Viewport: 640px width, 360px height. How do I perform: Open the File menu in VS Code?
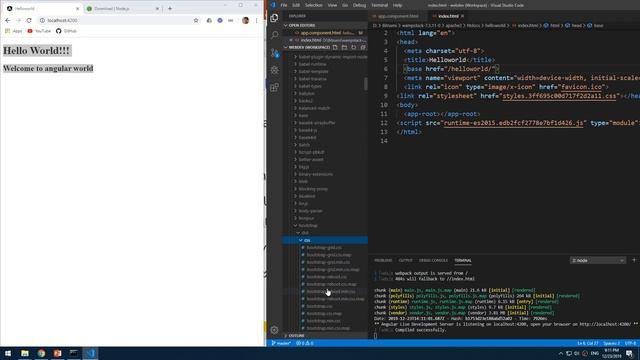(x=284, y=5)
